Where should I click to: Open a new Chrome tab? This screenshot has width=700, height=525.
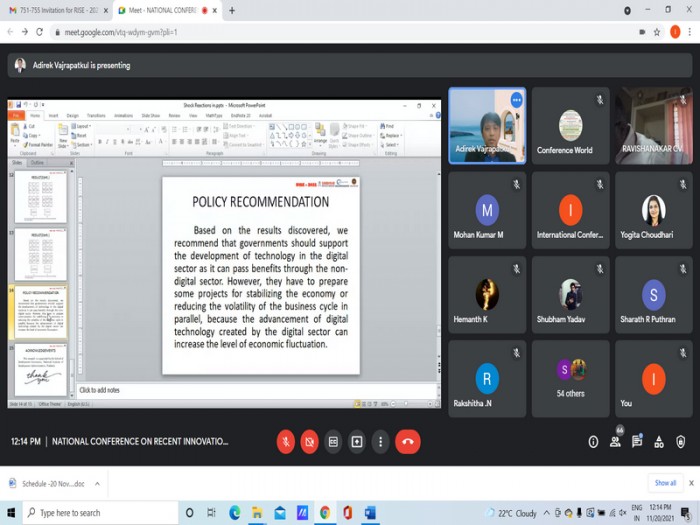(x=232, y=10)
